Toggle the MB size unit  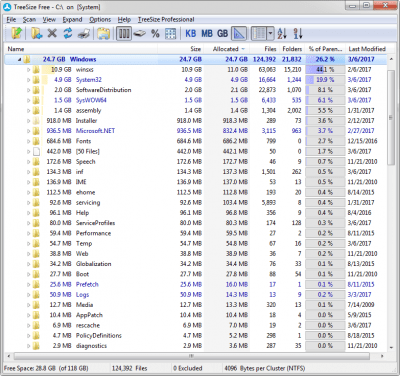pyautogui.click(x=207, y=34)
